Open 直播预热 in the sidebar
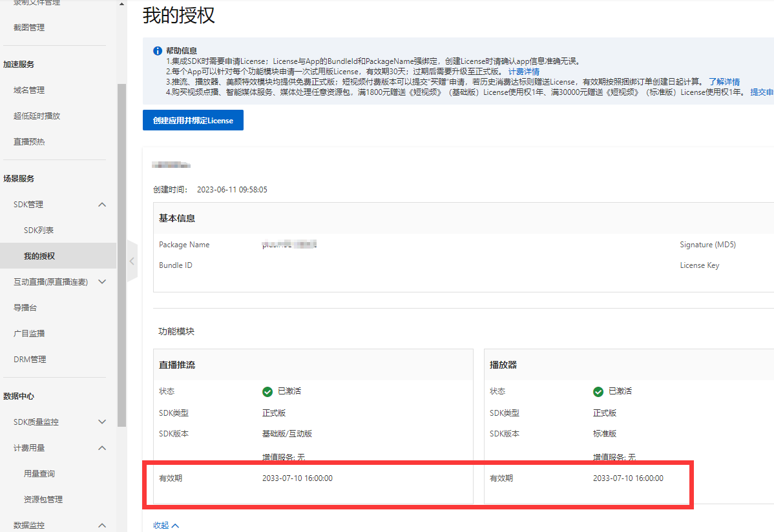Viewport: 774px width, 532px height. tap(29, 141)
